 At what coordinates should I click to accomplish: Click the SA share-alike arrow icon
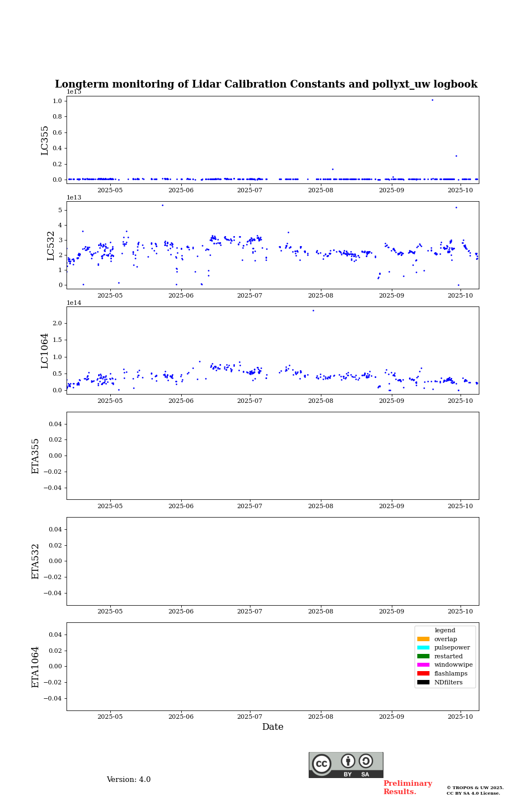(366, 761)
